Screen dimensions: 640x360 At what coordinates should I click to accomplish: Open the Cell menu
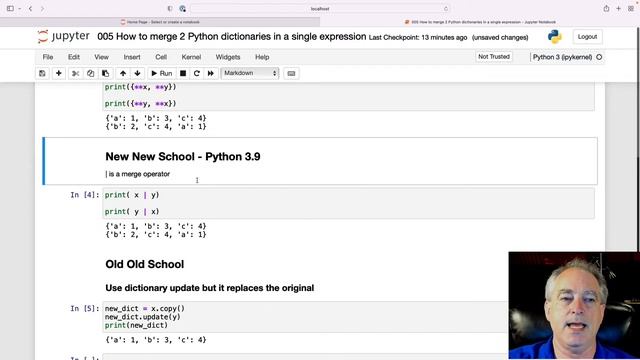(161, 57)
